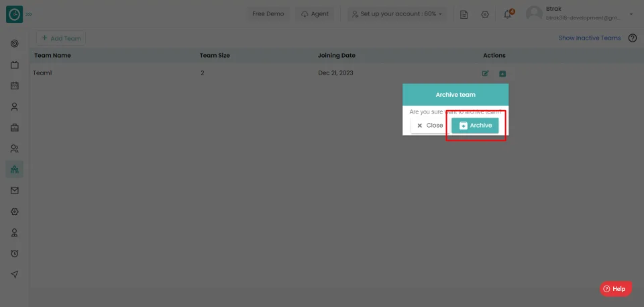Expand Set up your account dropdown
Viewport: 644px width, 307px height.
[x=396, y=14]
